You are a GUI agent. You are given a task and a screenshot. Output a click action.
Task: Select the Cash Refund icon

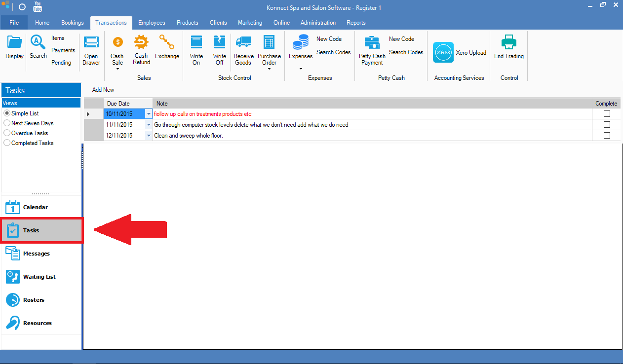point(141,42)
